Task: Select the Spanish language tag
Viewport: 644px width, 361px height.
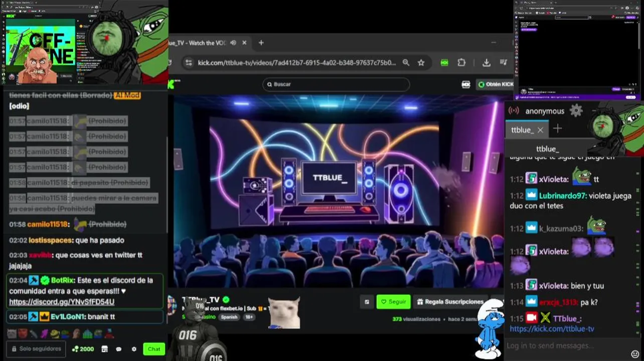Action: click(x=229, y=317)
